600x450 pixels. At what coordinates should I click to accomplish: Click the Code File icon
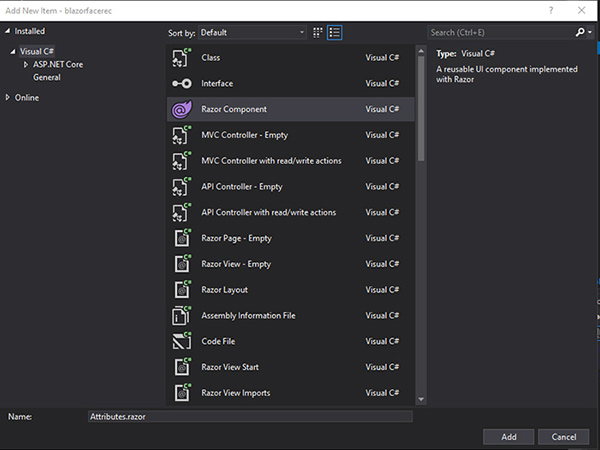pyautogui.click(x=182, y=341)
